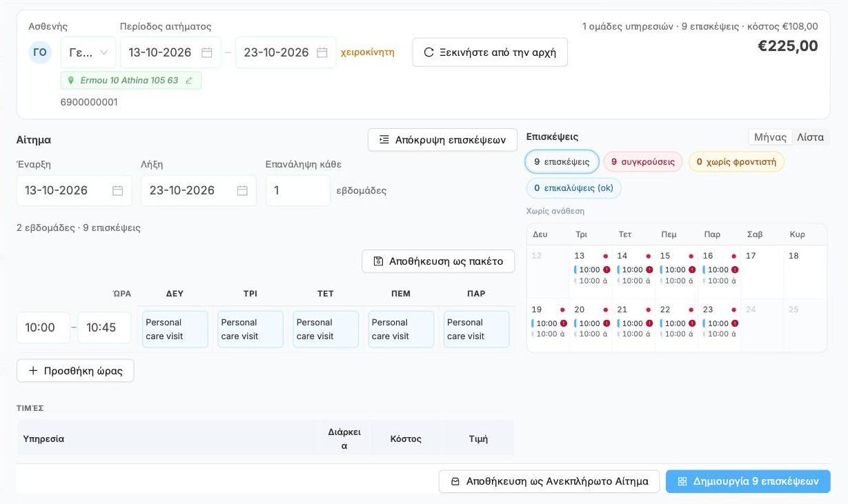The width and height of the screenshot is (848, 504).
Task: Select day 17 in the calendar
Action: (x=762, y=272)
